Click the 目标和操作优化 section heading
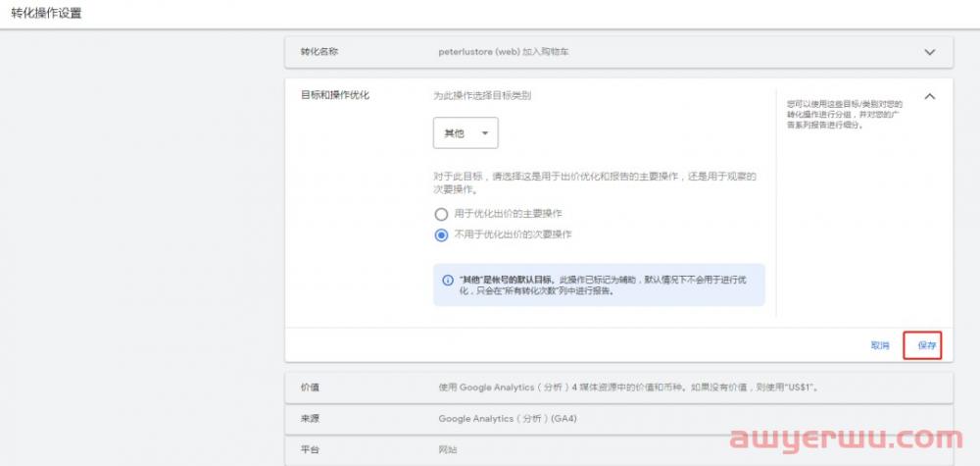Image resolution: width=980 pixels, height=466 pixels. pos(335,96)
